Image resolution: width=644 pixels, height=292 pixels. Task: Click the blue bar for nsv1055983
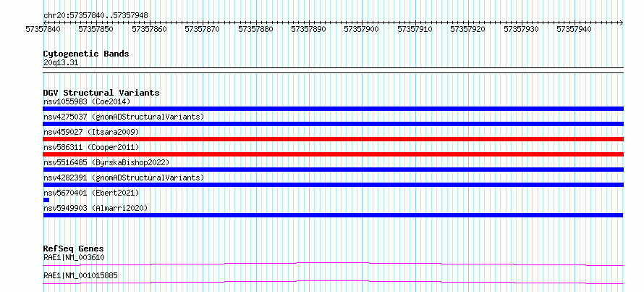click(x=333, y=109)
